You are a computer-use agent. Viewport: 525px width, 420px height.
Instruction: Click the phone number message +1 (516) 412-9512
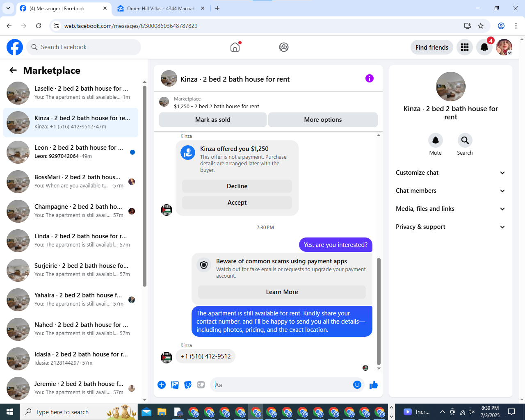click(205, 356)
